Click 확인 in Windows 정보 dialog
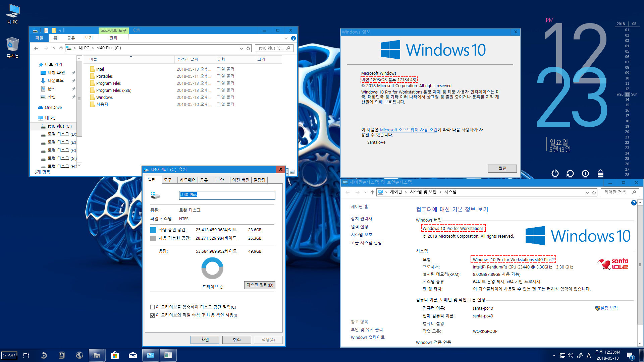644x362 pixels. click(x=502, y=169)
